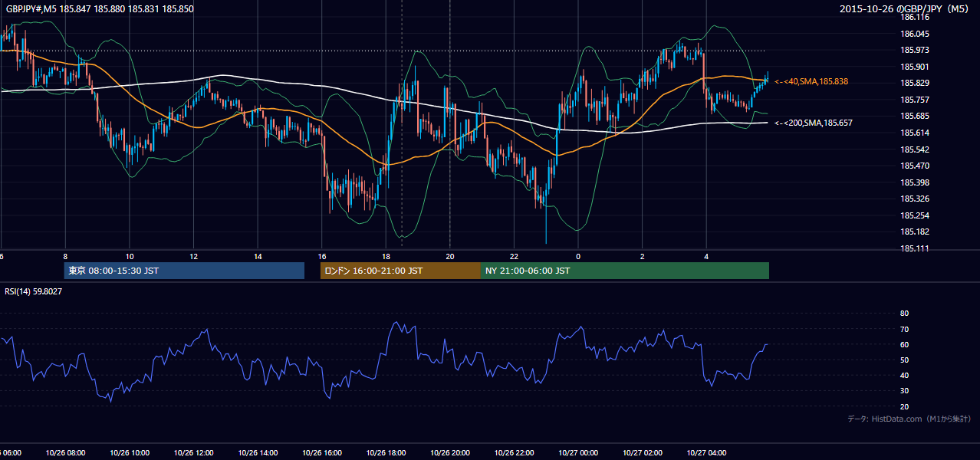Click price axis value 186.116
The height and width of the screenshot is (460, 980).
pyautogui.click(x=915, y=17)
